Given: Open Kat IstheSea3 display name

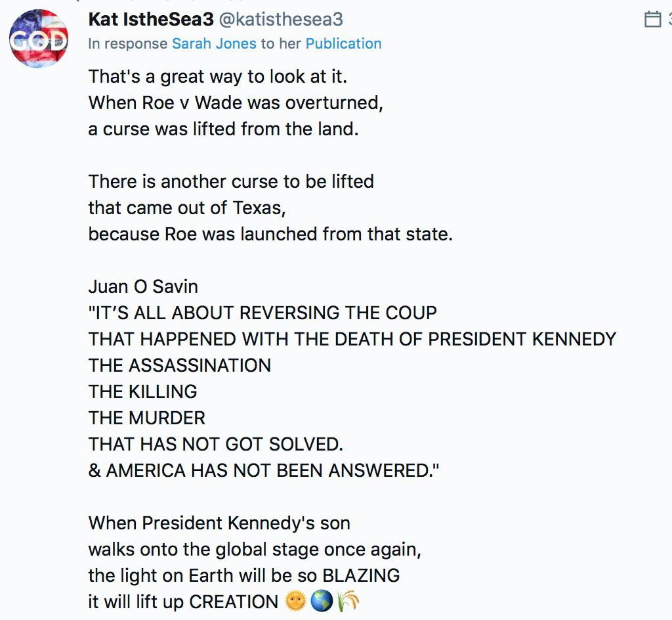Looking at the screenshot, I should pyautogui.click(x=151, y=20).
